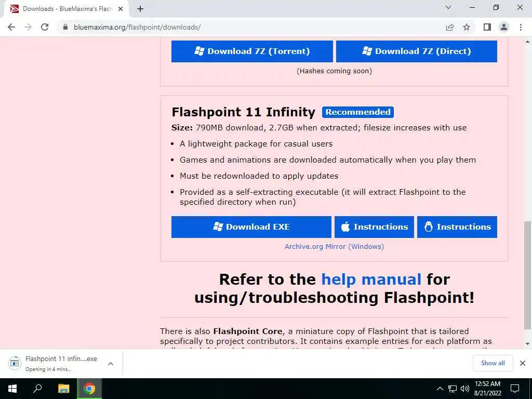
Task: Click the scrollbar up arrow
Action: point(527,42)
